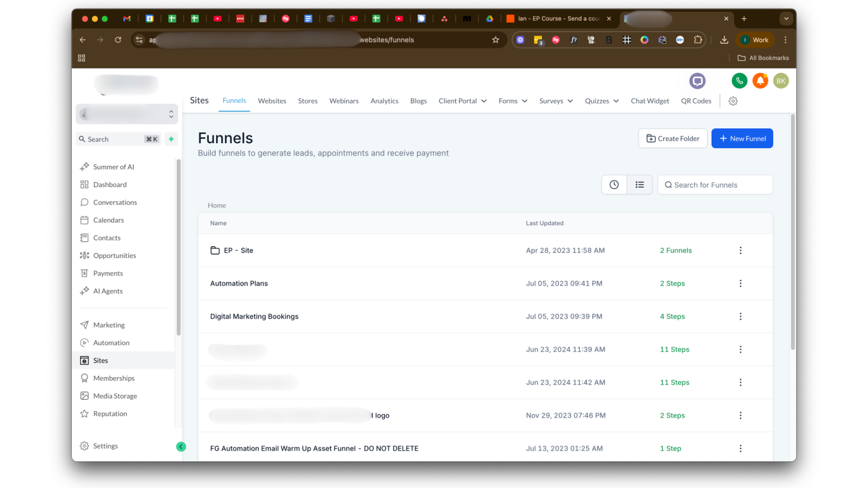Open the Digital Marketing Bookings funnel
The height and width of the screenshot is (488, 868).
(254, 316)
